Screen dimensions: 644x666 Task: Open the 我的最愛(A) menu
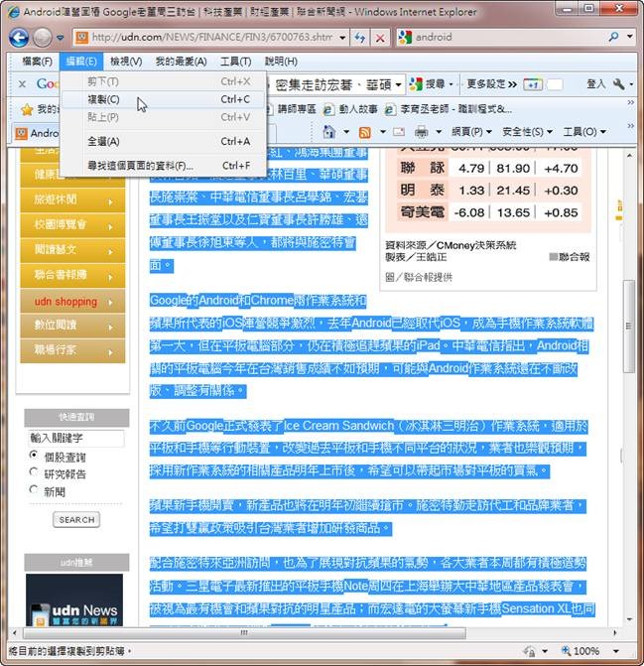181,62
